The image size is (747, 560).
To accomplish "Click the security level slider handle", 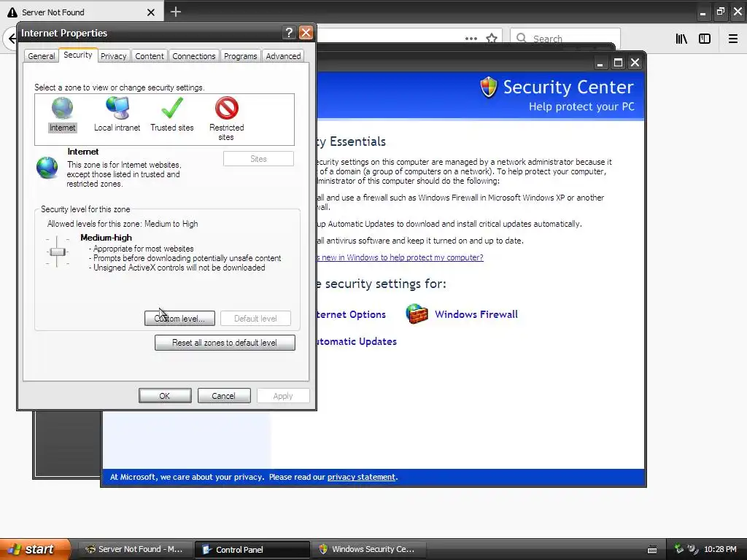I will pos(58,252).
